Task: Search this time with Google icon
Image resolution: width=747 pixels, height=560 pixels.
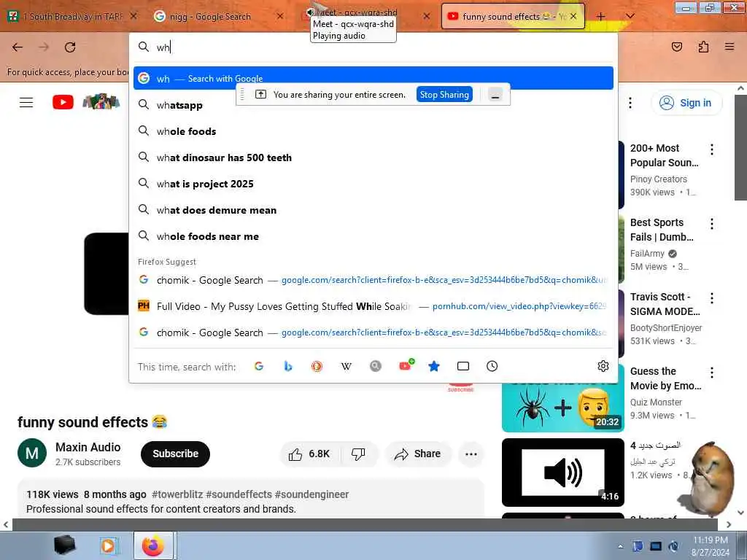Action: coord(259,366)
